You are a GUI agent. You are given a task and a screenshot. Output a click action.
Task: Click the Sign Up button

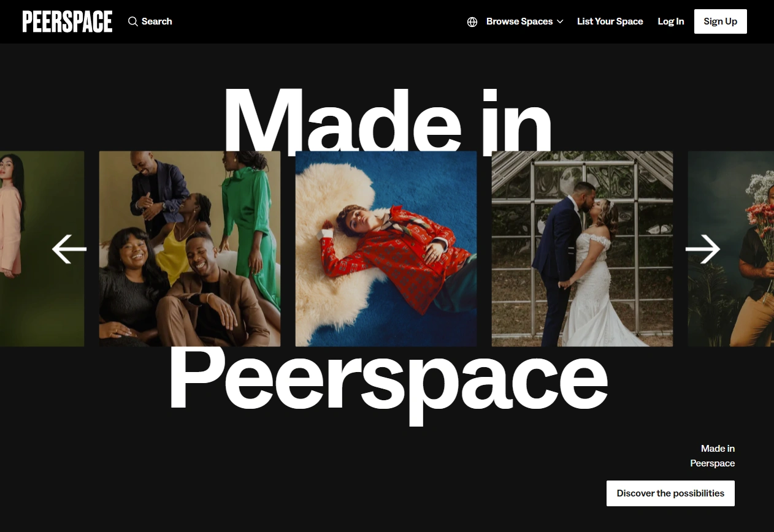pos(721,21)
